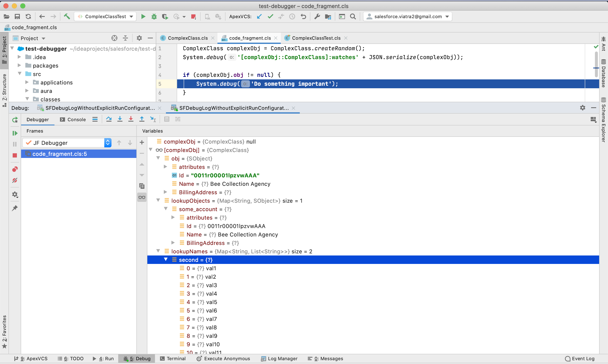The height and width of the screenshot is (364, 608).
Task: Select code_fragment.cls:5 stack frame
Action: (x=79, y=154)
